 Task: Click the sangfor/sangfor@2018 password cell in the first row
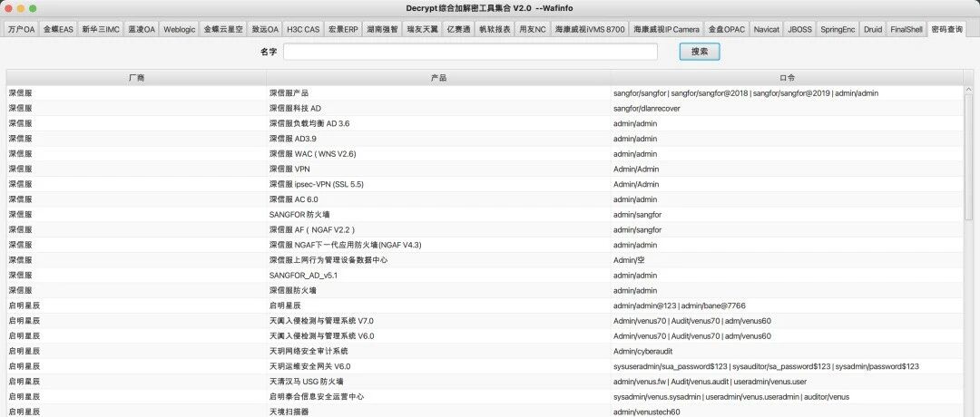click(787, 93)
